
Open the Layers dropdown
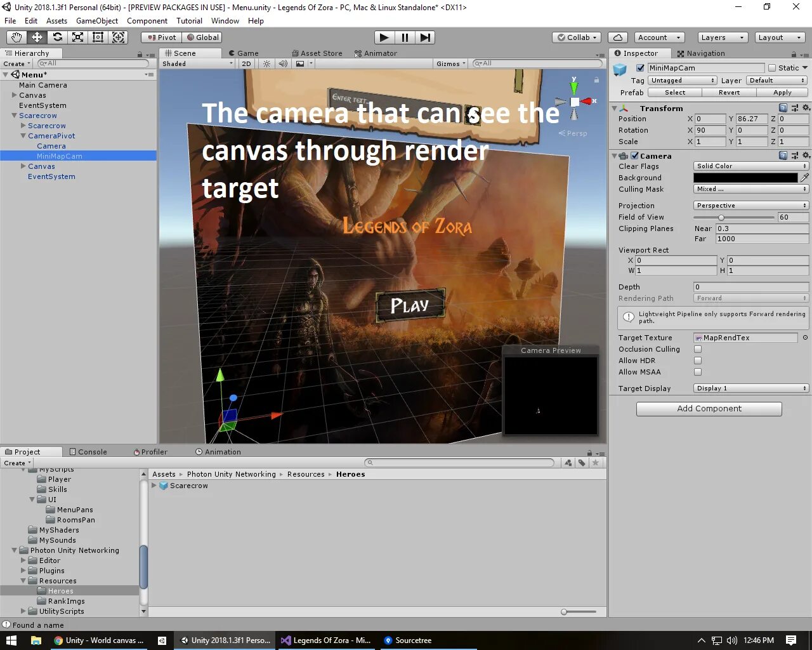723,37
